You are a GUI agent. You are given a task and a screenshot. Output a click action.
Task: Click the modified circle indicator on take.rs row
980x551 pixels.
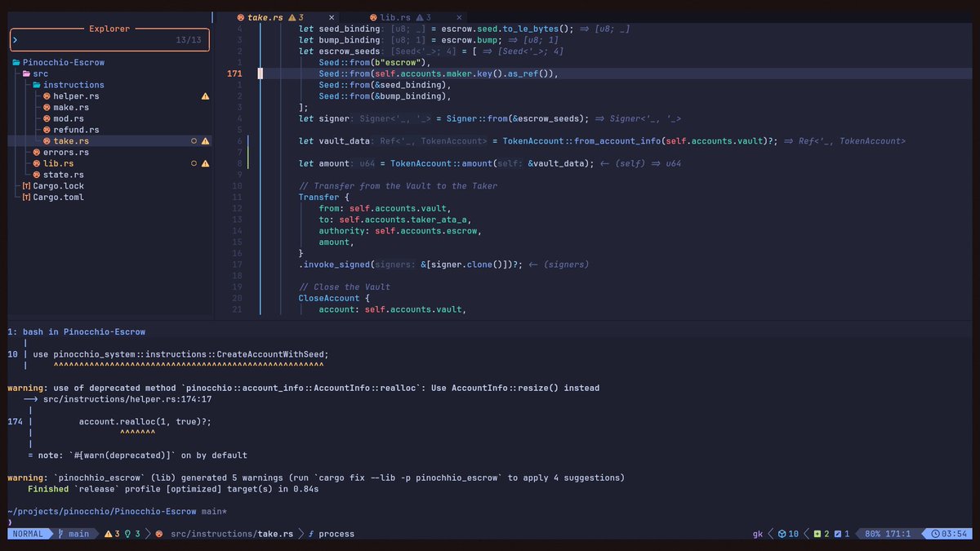(x=194, y=141)
